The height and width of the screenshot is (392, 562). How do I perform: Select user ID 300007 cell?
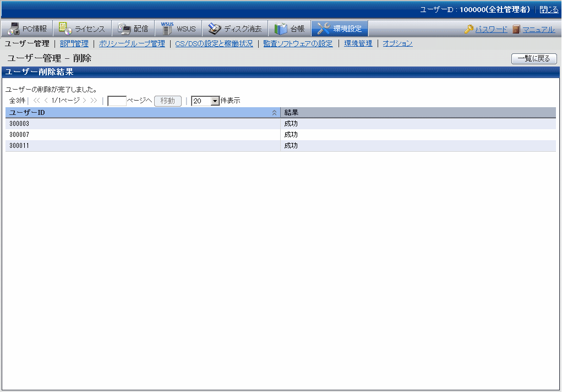pyautogui.click(x=143, y=135)
